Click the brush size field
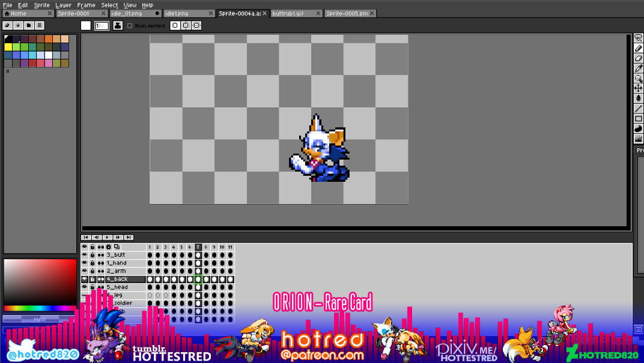This screenshot has width=644, height=363. pos(102,26)
